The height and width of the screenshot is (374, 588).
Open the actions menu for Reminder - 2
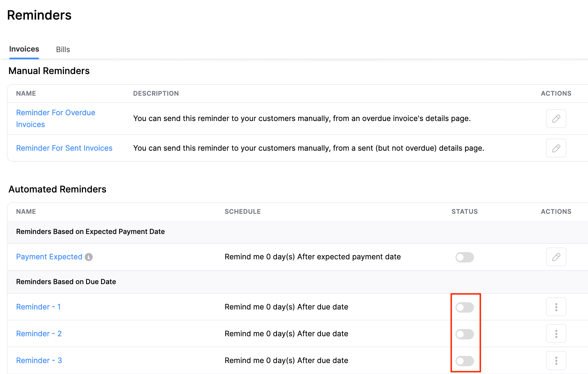pyautogui.click(x=556, y=333)
